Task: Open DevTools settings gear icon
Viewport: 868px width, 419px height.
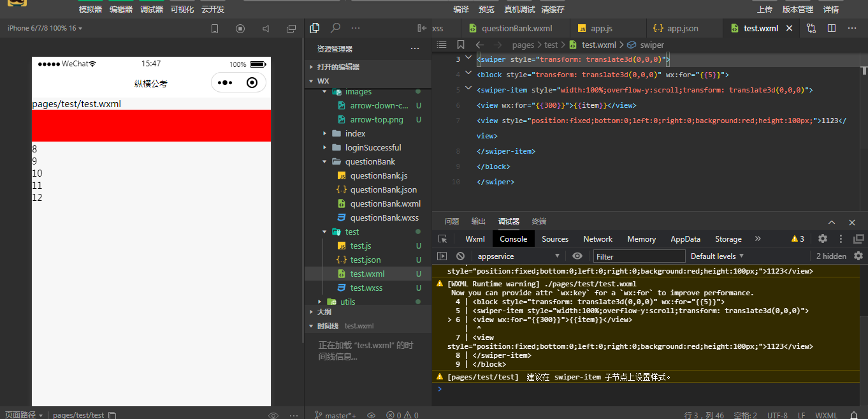Action: (x=823, y=239)
